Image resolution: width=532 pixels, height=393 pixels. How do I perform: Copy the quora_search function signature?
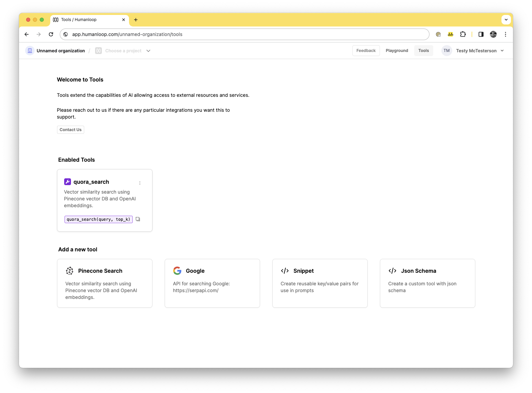(x=138, y=219)
